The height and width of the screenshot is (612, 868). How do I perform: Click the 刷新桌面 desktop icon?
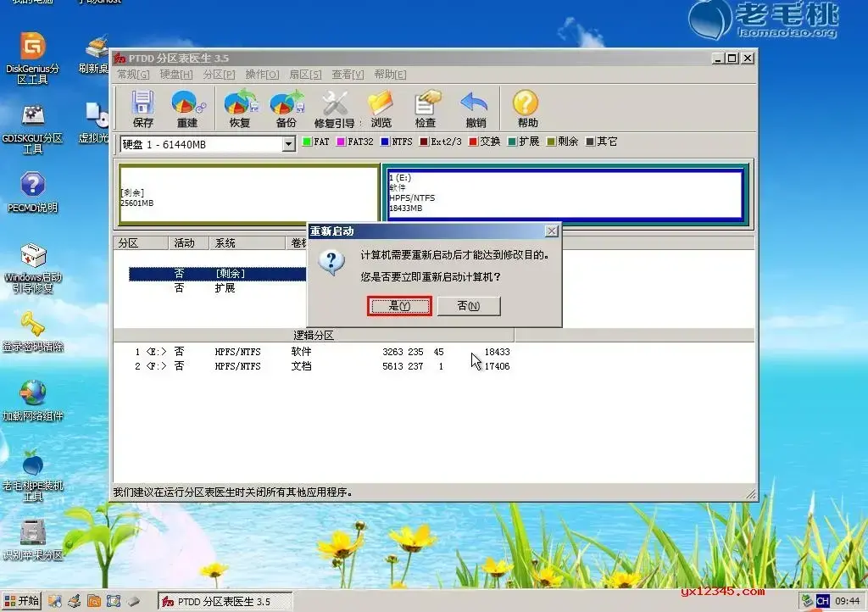pyautogui.click(x=95, y=55)
